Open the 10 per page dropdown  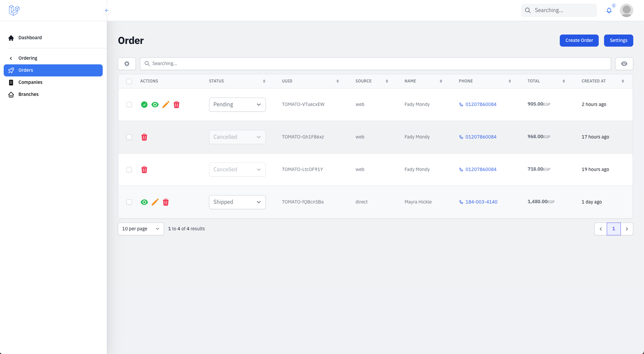click(x=141, y=229)
